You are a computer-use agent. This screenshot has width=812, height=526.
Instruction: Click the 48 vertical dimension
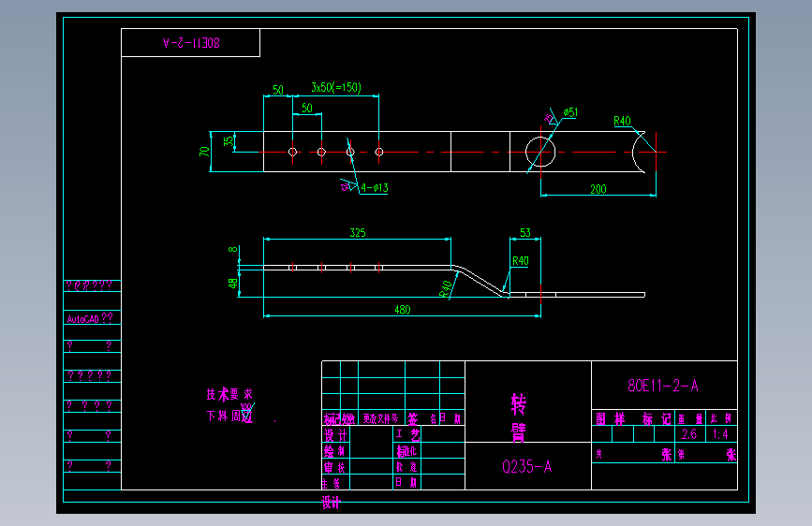[x=232, y=284]
